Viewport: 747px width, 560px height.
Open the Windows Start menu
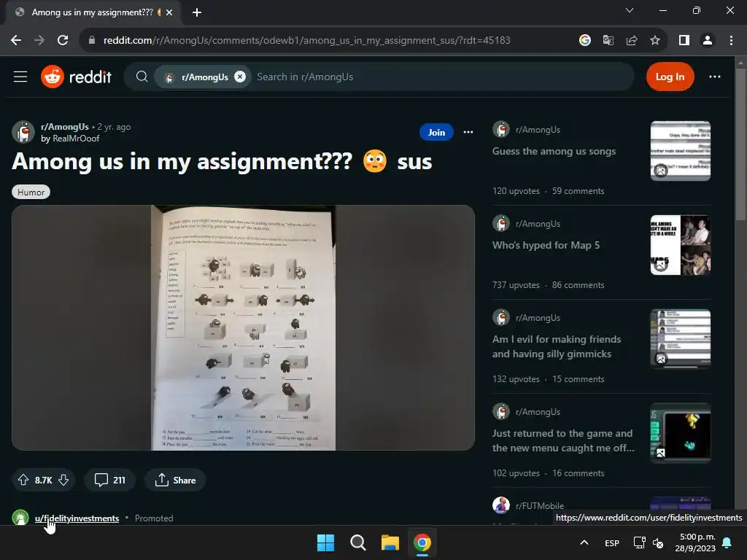326,542
